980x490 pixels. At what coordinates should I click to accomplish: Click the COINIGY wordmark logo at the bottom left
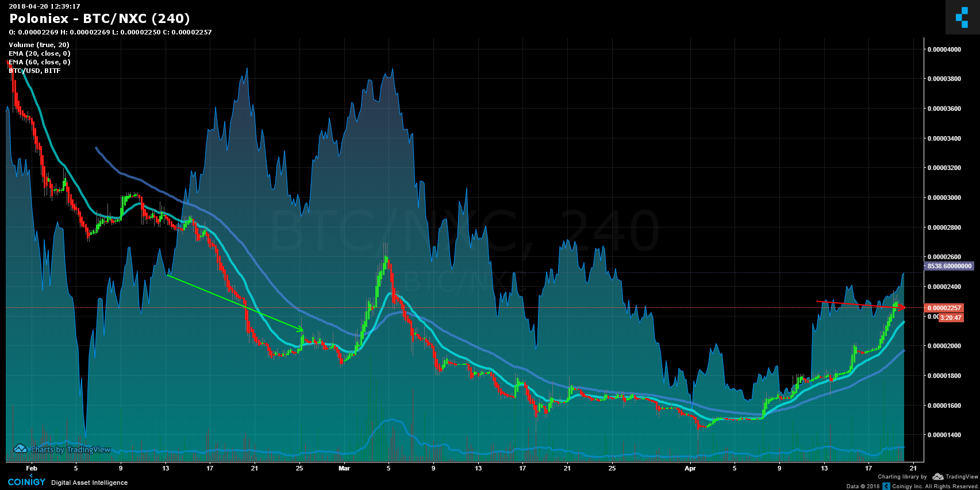[26, 481]
